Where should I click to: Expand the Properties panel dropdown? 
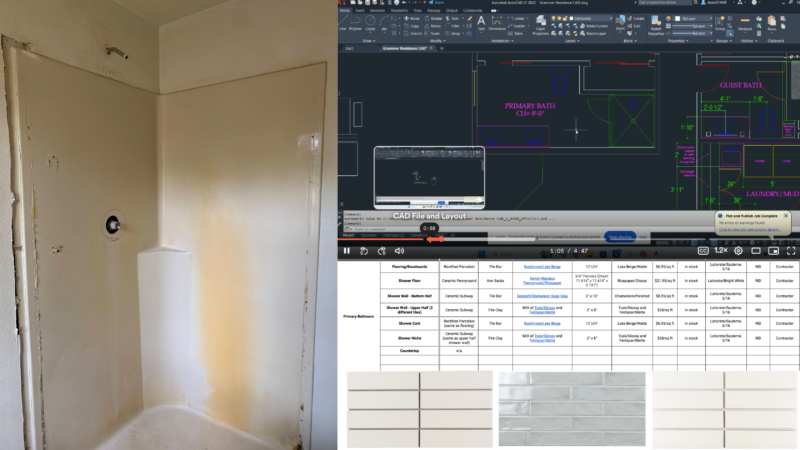pos(679,41)
